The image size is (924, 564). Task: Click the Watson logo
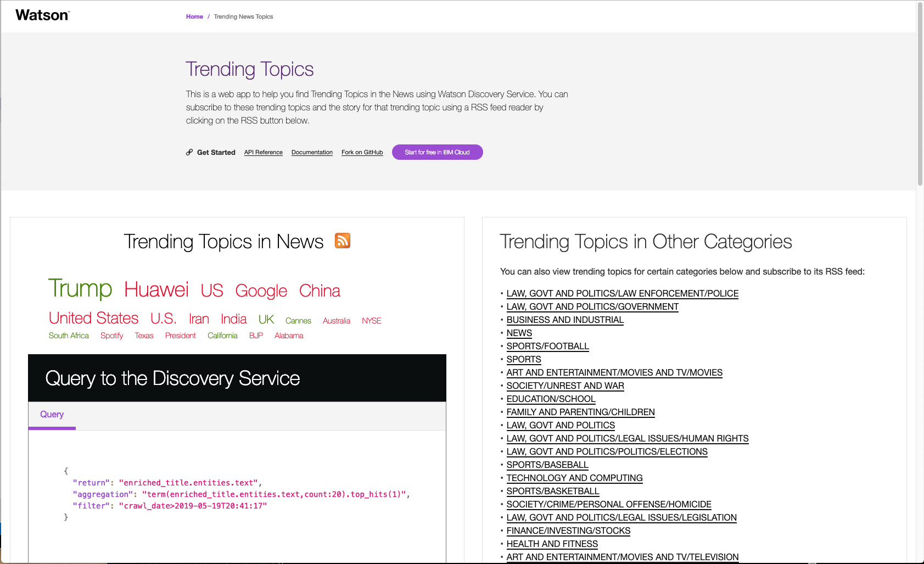point(42,15)
